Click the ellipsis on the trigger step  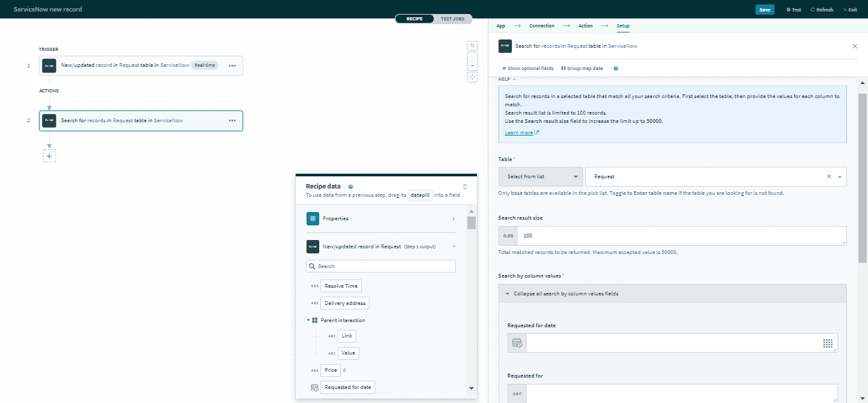pos(231,66)
